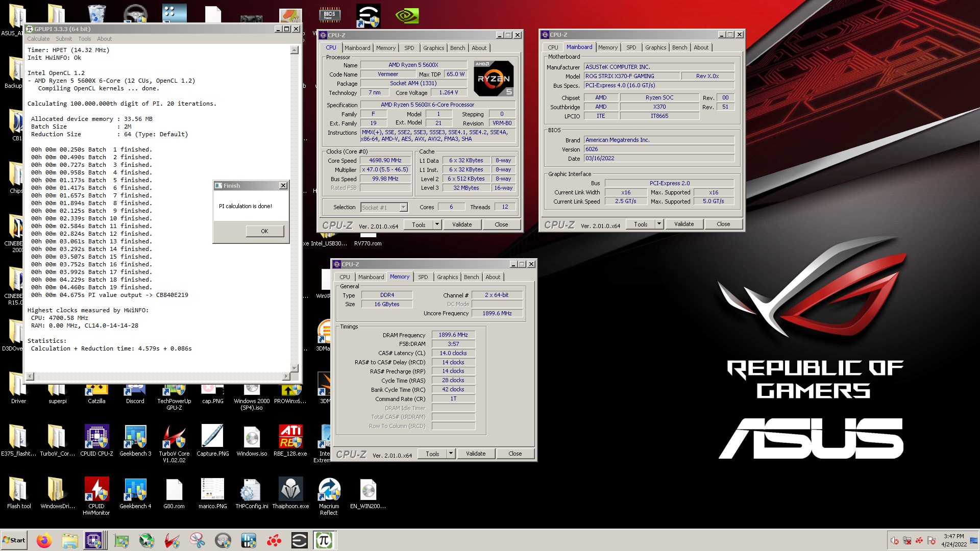Click GPUPI horizontal scrollbar left arrow
The height and width of the screenshot is (551, 980).
click(x=30, y=377)
